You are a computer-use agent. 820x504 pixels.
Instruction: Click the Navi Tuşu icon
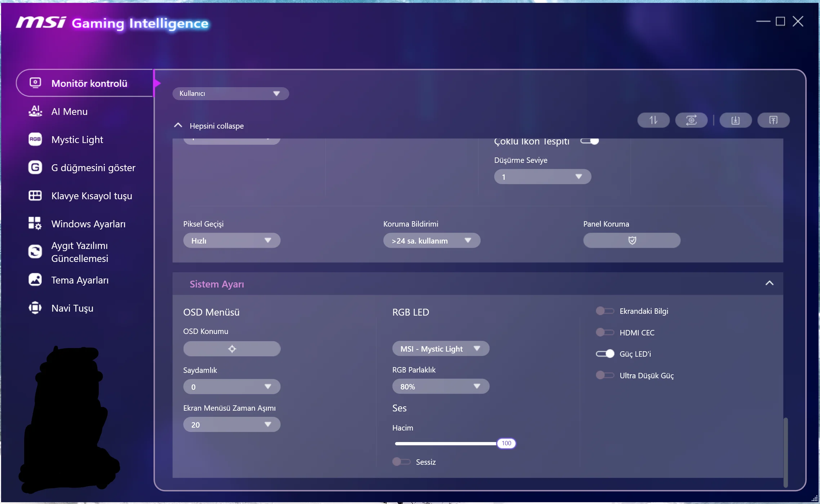[35, 308]
